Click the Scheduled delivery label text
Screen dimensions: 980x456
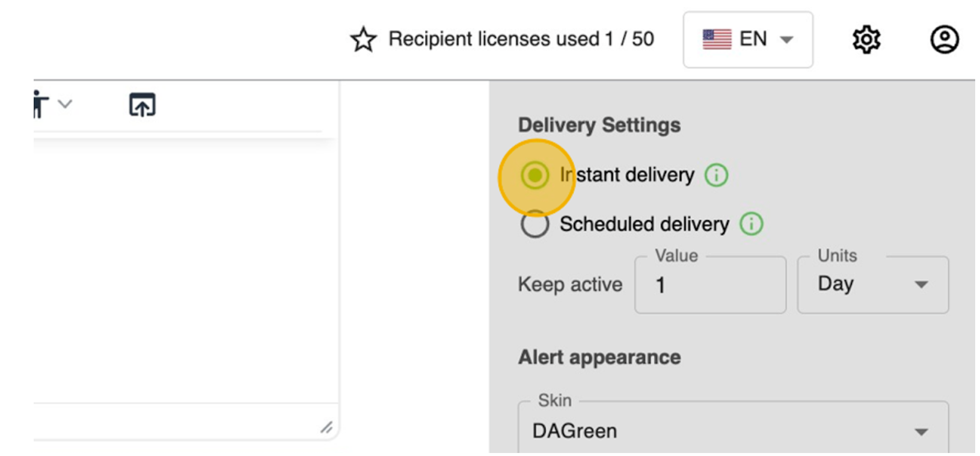click(644, 224)
